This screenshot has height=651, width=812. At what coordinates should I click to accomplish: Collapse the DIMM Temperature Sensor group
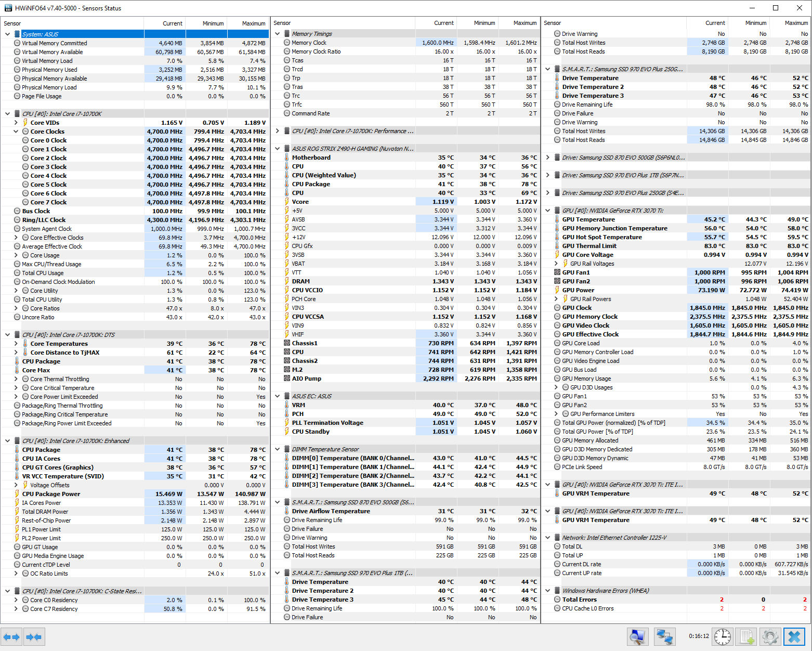pos(277,449)
